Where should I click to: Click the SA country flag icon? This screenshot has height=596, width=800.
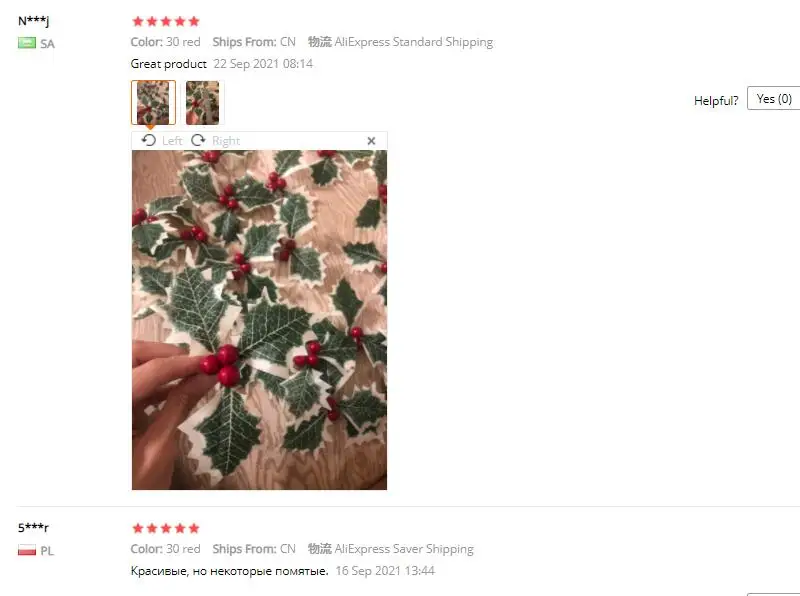27,43
